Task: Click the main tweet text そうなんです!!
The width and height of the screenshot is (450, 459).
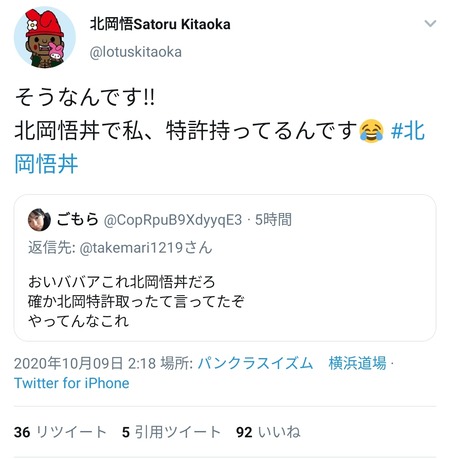Action: coord(85,97)
